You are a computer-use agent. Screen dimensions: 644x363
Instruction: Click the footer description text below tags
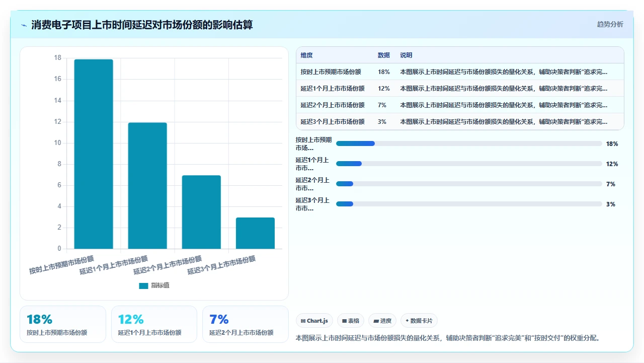[448, 338]
